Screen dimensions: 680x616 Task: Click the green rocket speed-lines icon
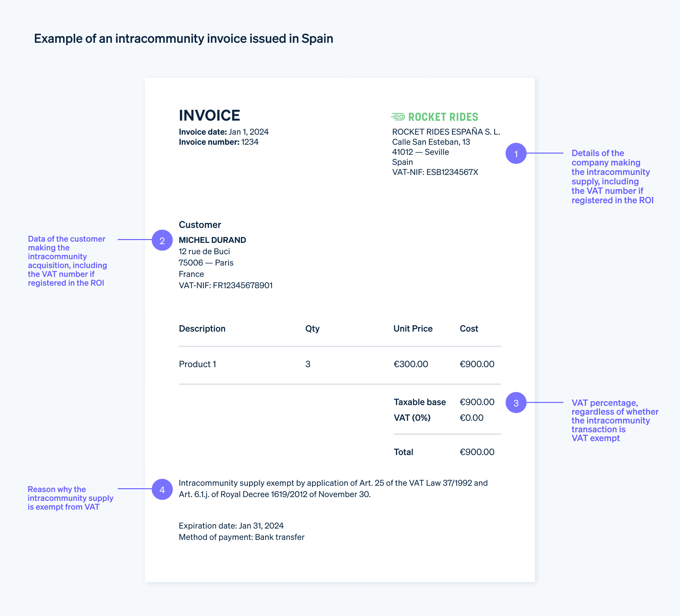[x=398, y=117]
